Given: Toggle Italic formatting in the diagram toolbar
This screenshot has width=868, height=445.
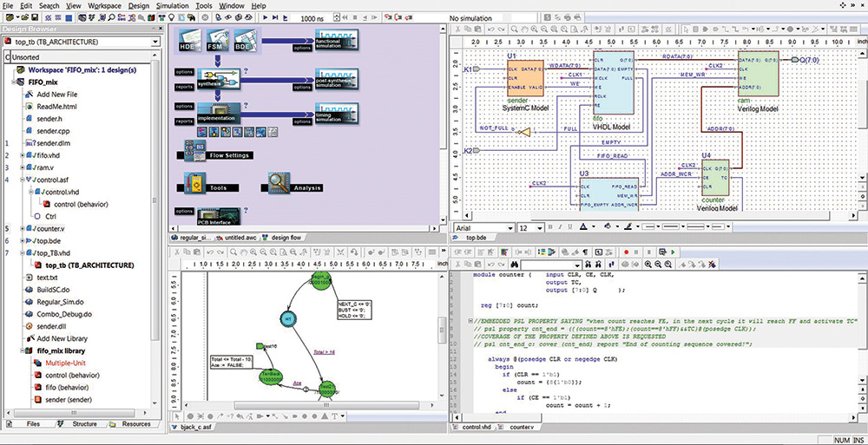Looking at the screenshot, I should pos(560,227).
